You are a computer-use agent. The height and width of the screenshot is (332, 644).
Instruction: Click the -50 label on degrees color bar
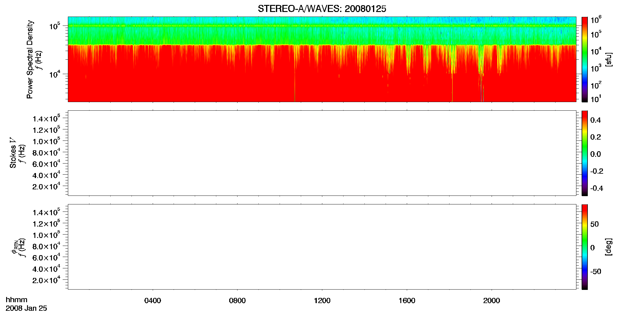596,272
